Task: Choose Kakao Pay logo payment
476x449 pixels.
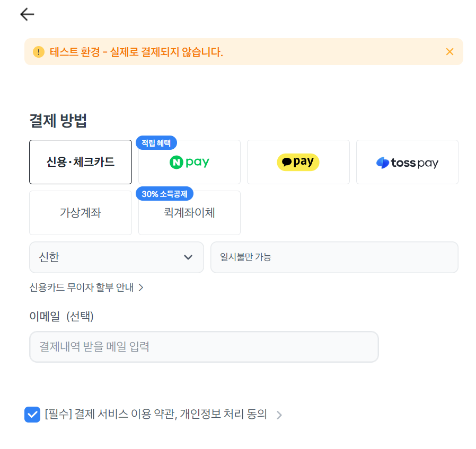Action: tap(298, 163)
